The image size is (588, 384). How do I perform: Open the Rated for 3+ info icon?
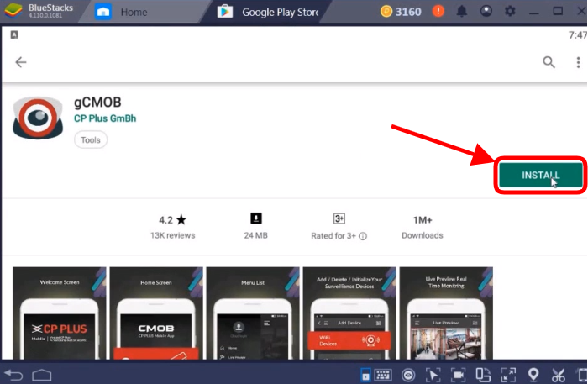pos(363,236)
